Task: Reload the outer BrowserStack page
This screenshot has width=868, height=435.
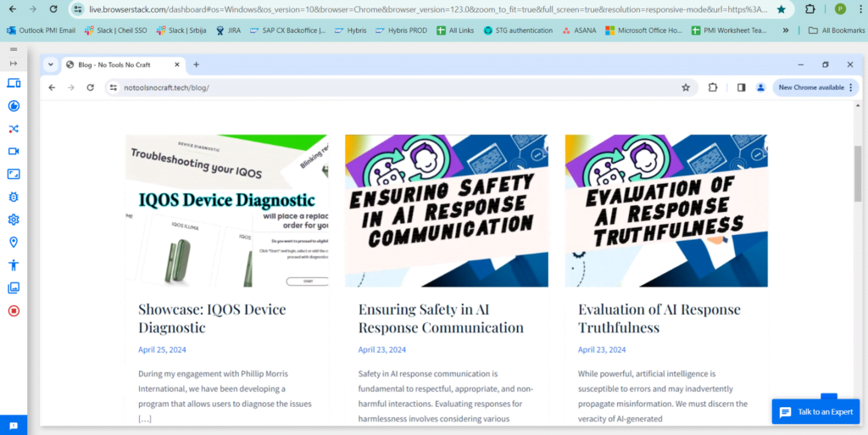Action: click(53, 8)
